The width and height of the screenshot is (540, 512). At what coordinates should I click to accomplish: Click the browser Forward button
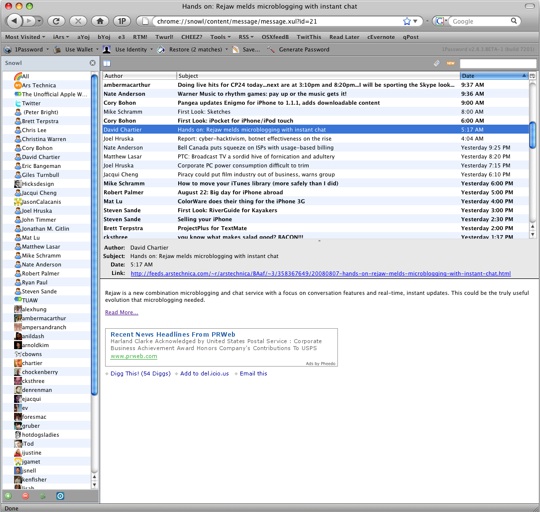29,21
